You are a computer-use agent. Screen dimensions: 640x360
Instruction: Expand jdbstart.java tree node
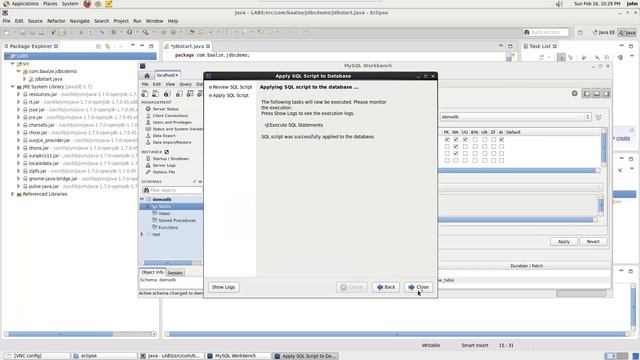(x=24, y=79)
